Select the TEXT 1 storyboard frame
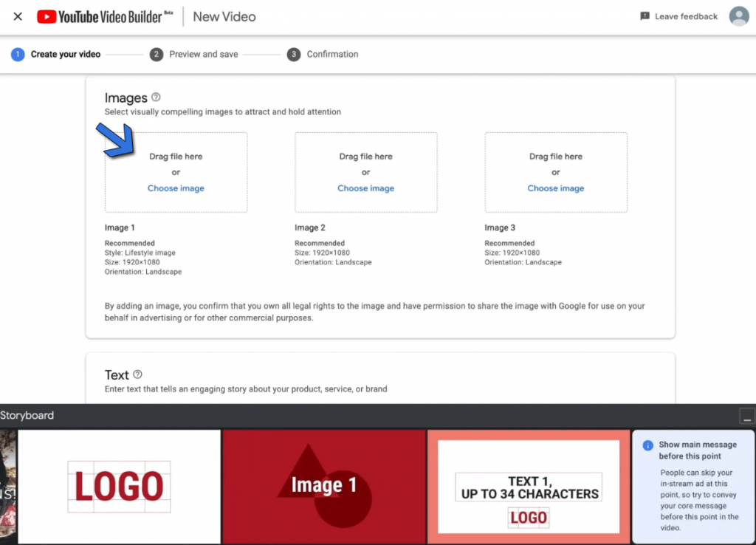This screenshot has height=545, width=756. pyautogui.click(x=529, y=487)
